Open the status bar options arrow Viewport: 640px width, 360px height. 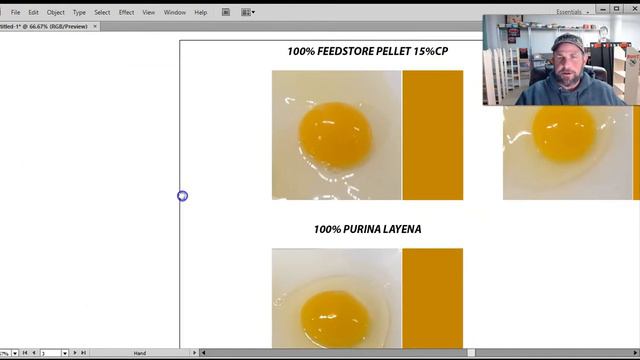click(x=194, y=353)
